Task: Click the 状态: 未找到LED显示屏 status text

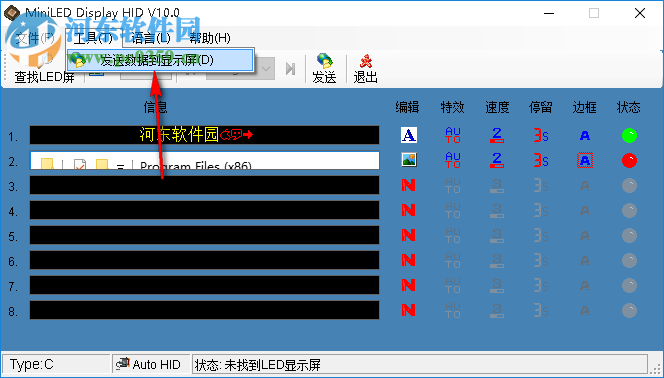Action: (x=257, y=364)
